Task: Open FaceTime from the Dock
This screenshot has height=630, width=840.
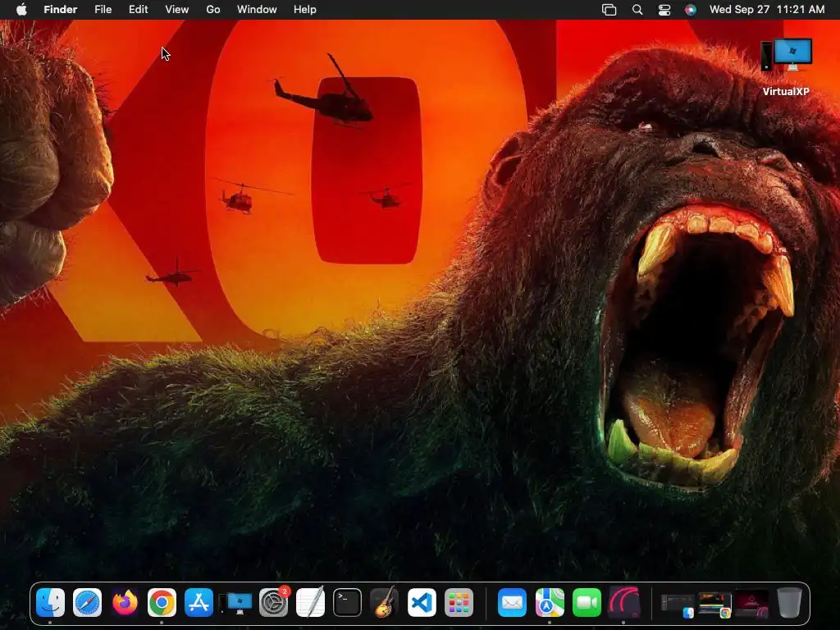Action: pyautogui.click(x=587, y=603)
